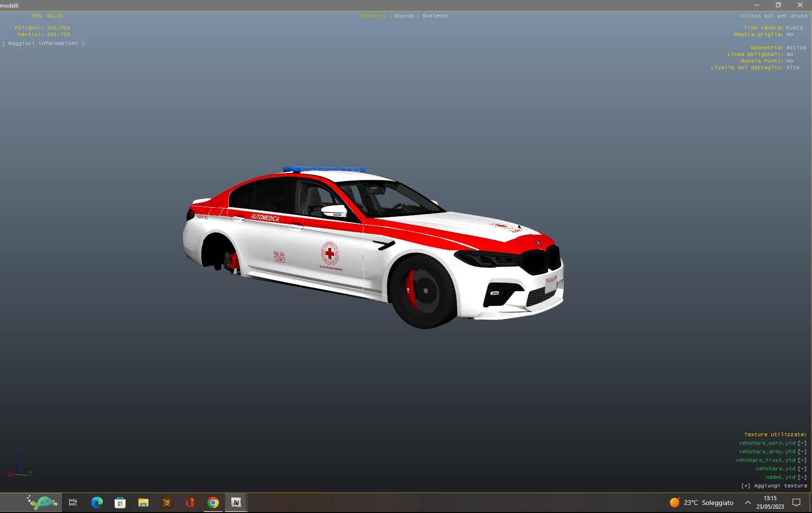The image size is (812, 513).
Task: Open the notification center icon
Action: 796,503
